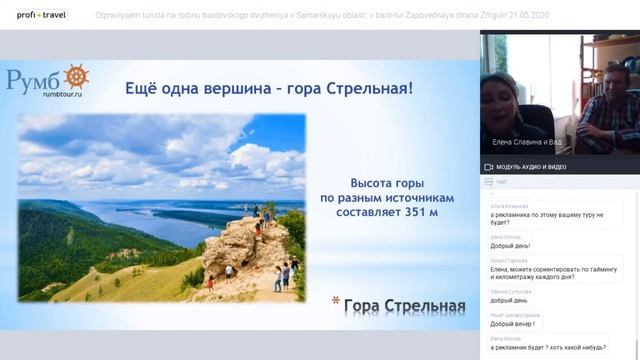This screenshot has height=360, width=640.
Task: Click message 'Елена, можете сориентировать по таймингу'
Action: 554,269
